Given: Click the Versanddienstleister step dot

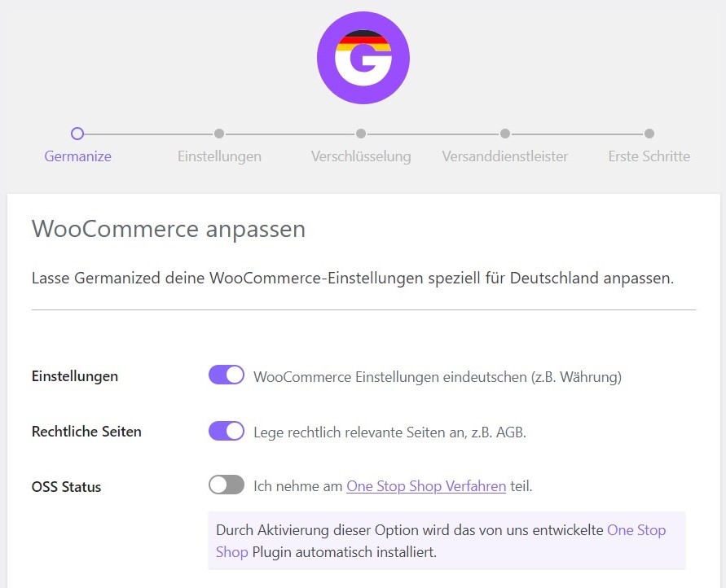Looking at the screenshot, I should [x=505, y=134].
